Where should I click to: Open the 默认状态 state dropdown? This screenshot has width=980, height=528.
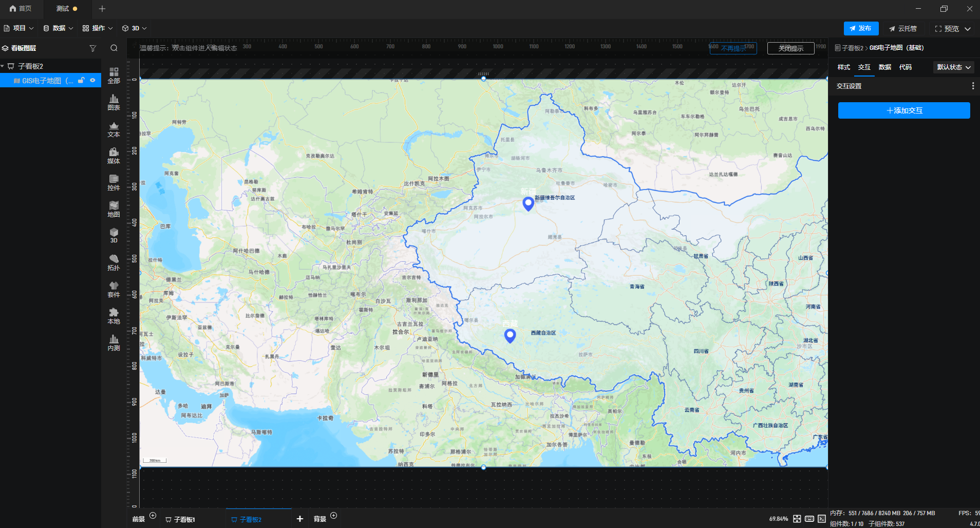point(953,67)
